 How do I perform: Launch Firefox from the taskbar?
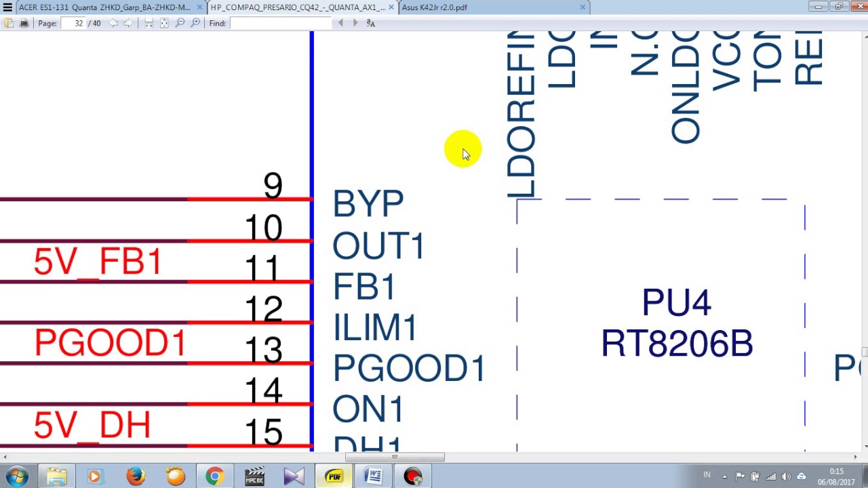point(136,476)
